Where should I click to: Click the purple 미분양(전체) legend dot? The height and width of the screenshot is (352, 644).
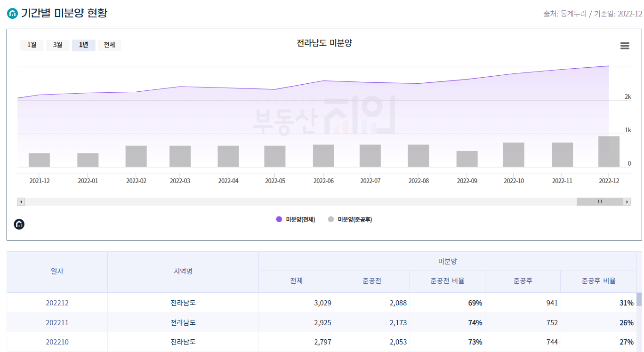279,219
